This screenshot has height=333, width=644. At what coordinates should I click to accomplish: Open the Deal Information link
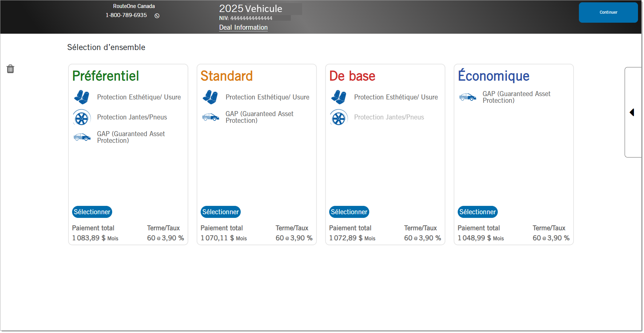click(x=243, y=28)
